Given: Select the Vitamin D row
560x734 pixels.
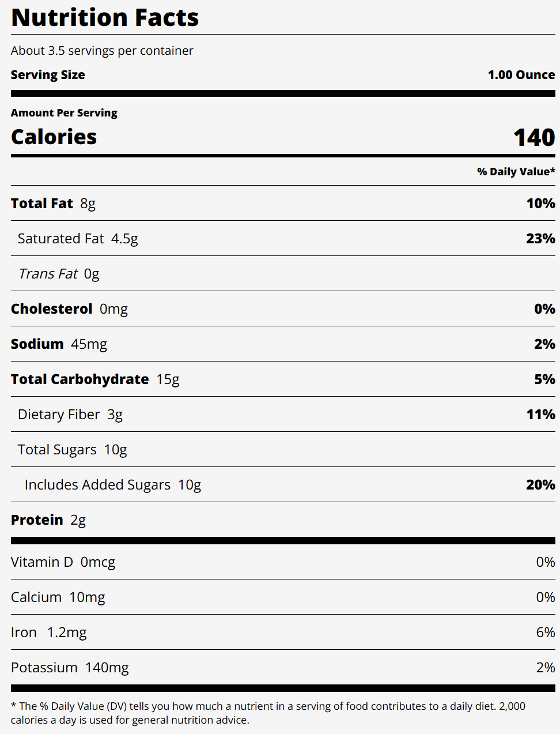Looking at the screenshot, I should [63, 562].
